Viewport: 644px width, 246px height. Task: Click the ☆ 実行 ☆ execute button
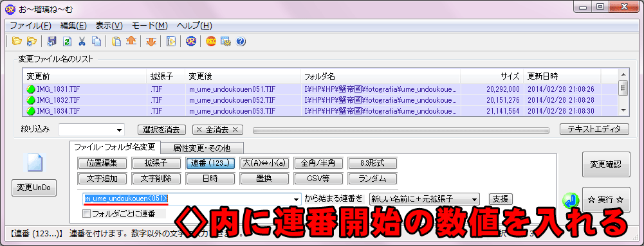coord(606,200)
